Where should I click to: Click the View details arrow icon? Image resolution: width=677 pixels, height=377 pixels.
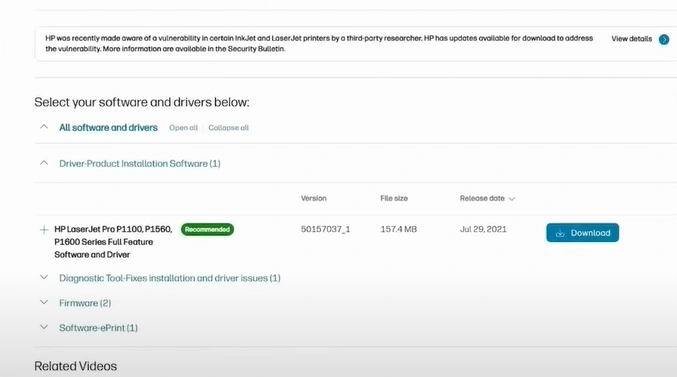664,39
